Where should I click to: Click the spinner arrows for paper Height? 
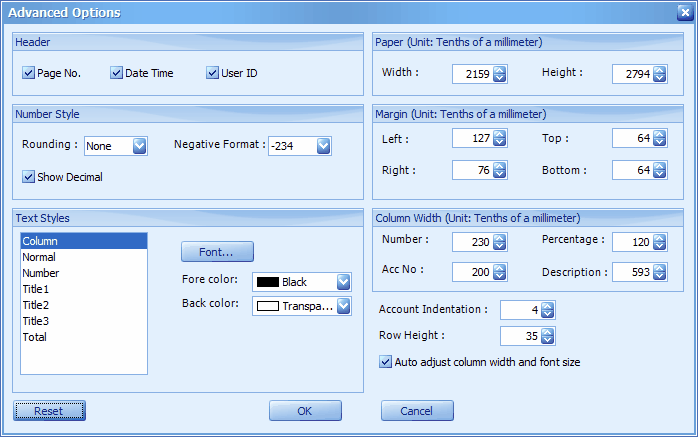(x=659, y=74)
